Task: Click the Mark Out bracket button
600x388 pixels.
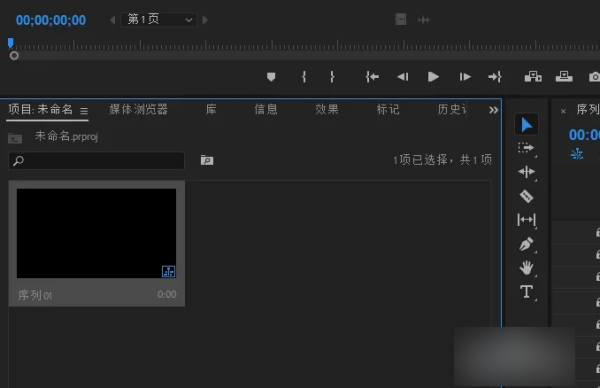Action: tap(332, 77)
